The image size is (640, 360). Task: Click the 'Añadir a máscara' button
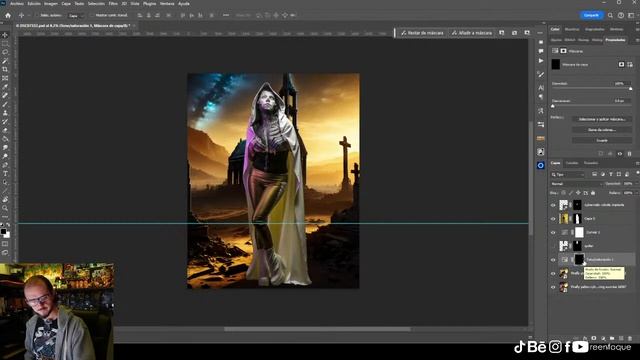pos(472,33)
